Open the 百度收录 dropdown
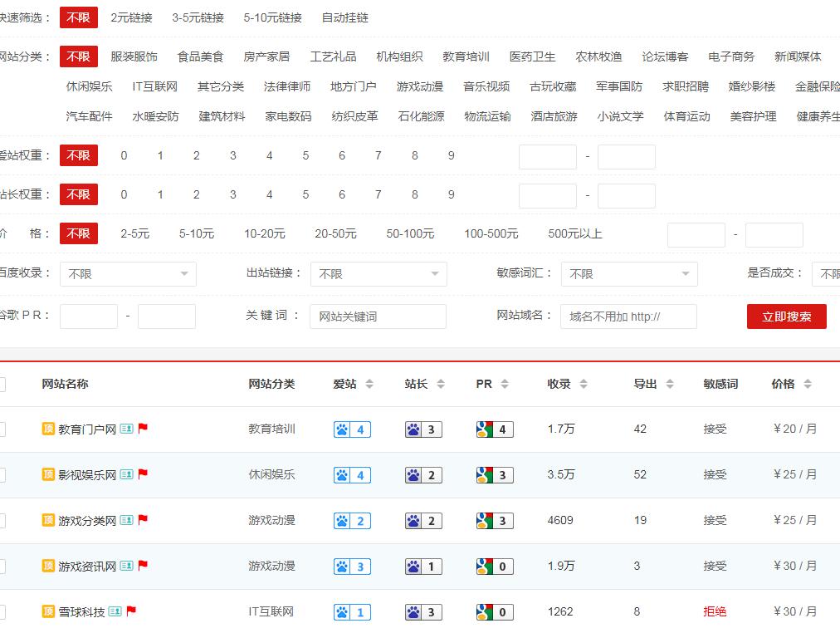Image resolution: width=840 pixels, height=628 pixels. pos(127,273)
